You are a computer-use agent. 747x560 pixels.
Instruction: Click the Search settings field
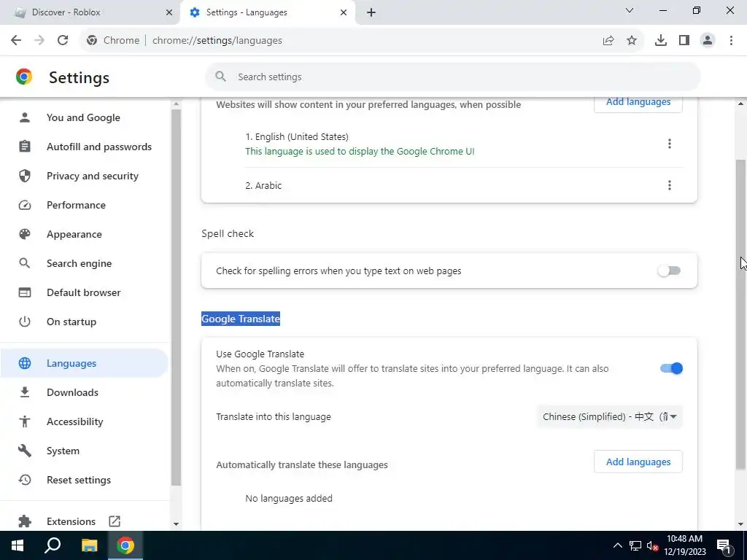(452, 77)
